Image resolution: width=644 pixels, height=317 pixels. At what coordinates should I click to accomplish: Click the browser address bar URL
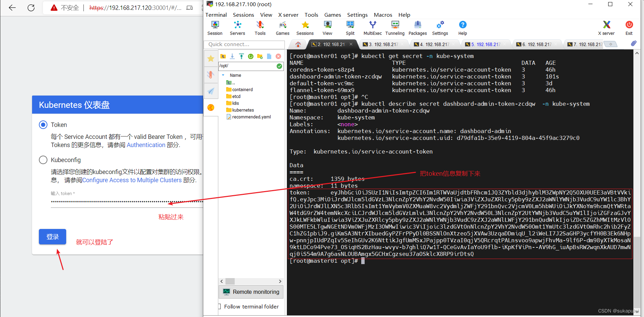coord(135,8)
